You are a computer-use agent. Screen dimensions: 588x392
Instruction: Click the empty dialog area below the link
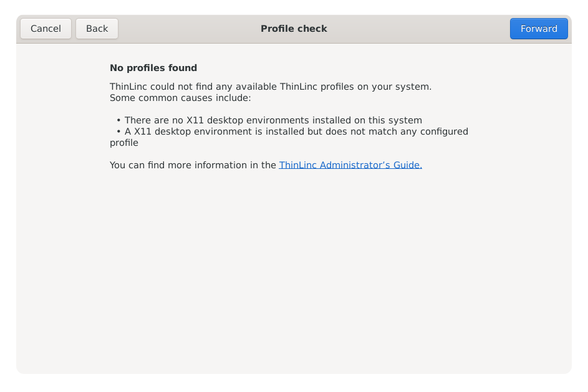click(294, 270)
